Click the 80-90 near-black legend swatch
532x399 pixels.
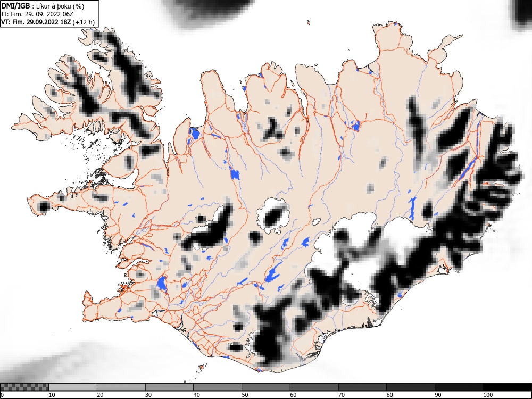click(x=410, y=387)
